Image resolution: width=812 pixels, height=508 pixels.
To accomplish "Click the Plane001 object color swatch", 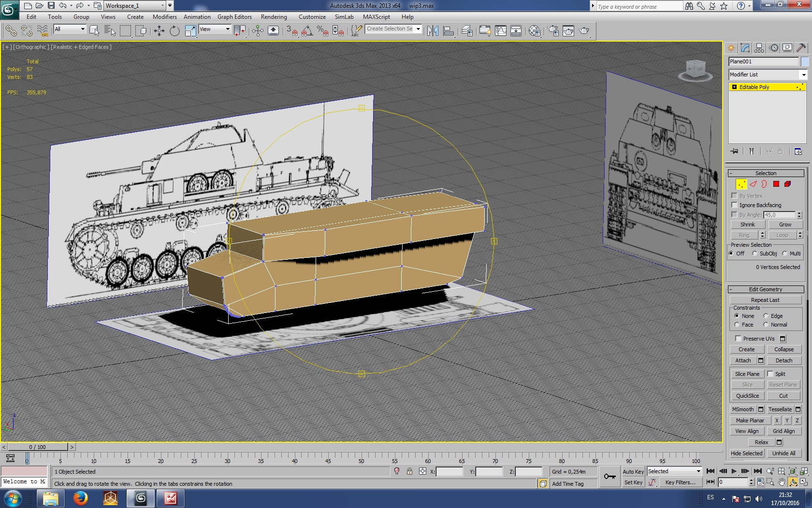I will [804, 61].
